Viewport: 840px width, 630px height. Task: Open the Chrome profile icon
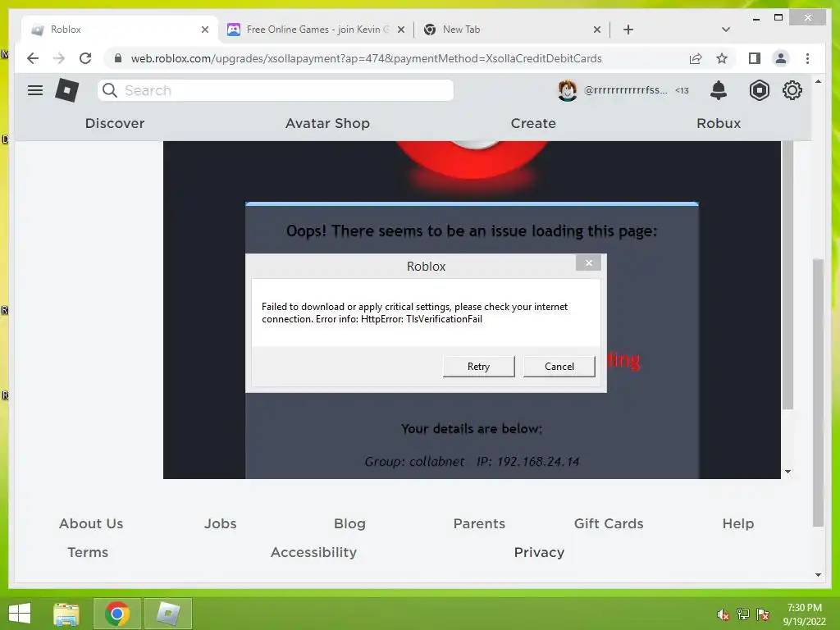[x=781, y=58]
